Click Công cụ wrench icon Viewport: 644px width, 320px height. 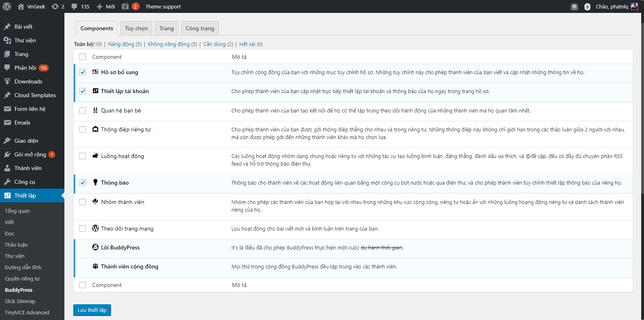tap(7, 182)
